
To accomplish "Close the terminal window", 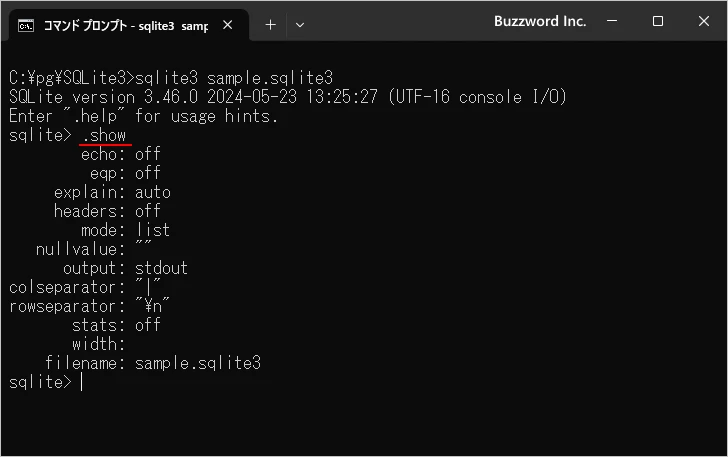I will 703,21.
